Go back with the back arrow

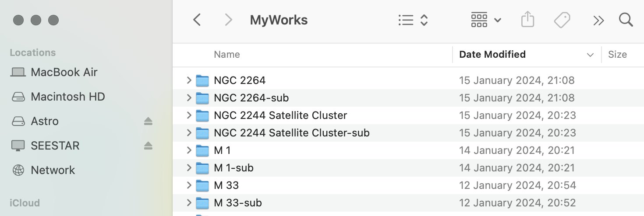pos(197,20)
